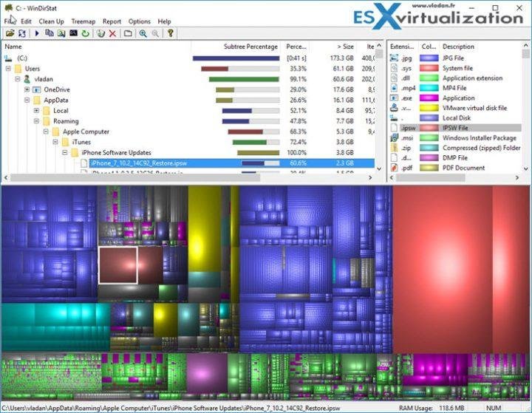532x413 pixels.
Task: Sort by Subtree Percentage column header
Action: pos(250,47)
